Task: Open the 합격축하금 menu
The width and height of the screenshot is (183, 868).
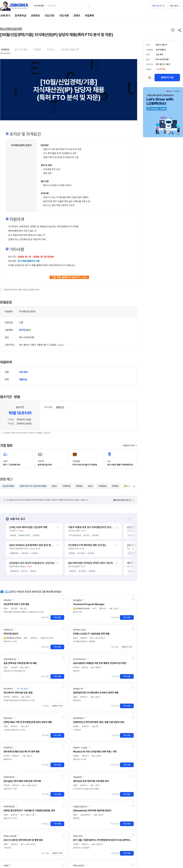Action: (21, 15)
